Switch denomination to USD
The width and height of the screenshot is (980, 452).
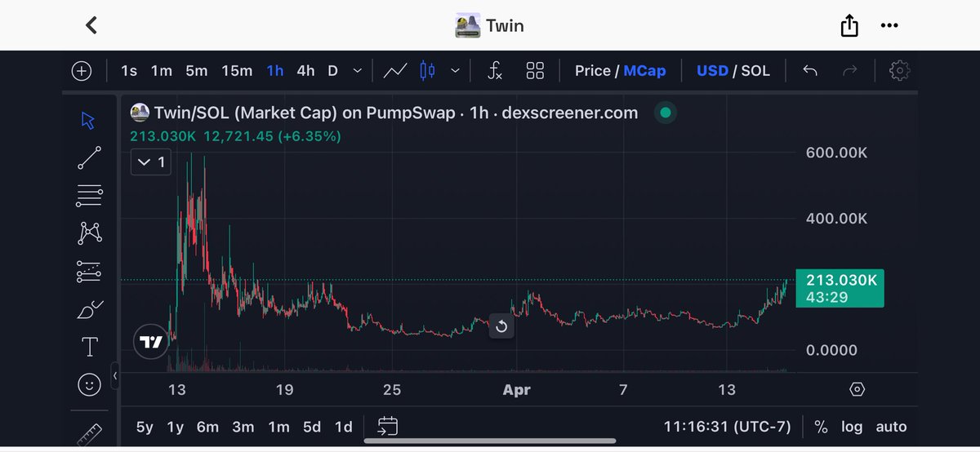[712, 71]
